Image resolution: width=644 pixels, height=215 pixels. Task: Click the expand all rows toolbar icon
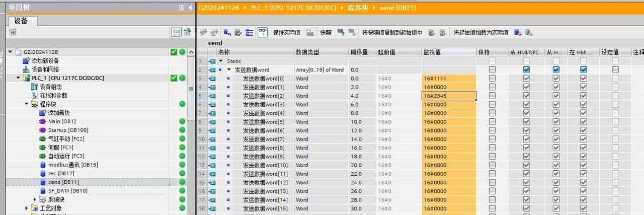[x=250, y=32]
